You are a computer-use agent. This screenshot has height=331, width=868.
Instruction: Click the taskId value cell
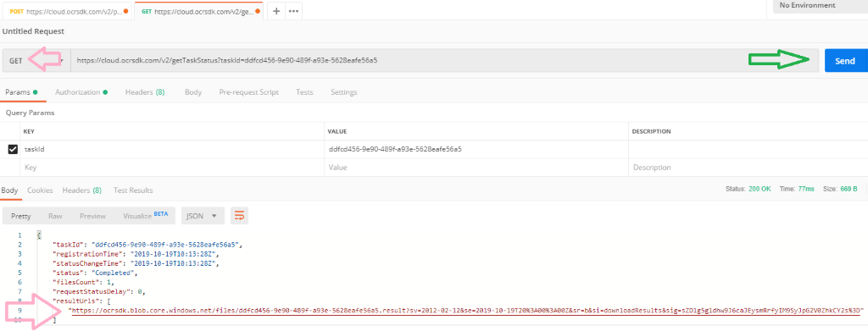click(476, 149)
